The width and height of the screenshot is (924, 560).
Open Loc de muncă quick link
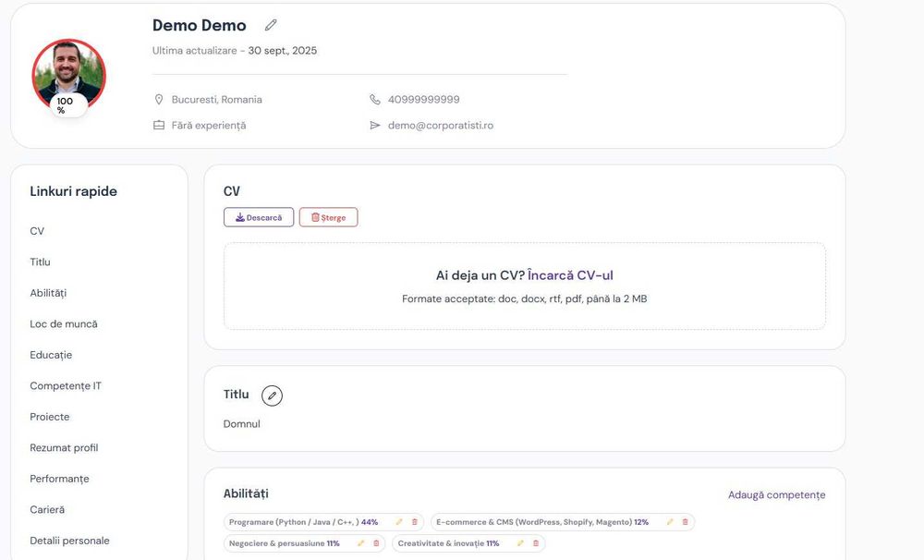[64, 324]
